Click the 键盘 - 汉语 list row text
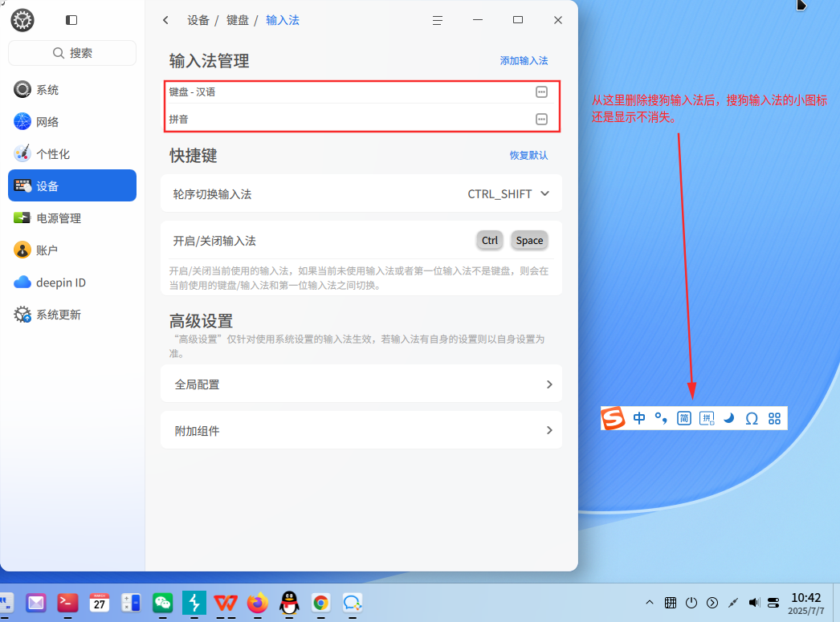Screen dimensions: 840x622 192,92
